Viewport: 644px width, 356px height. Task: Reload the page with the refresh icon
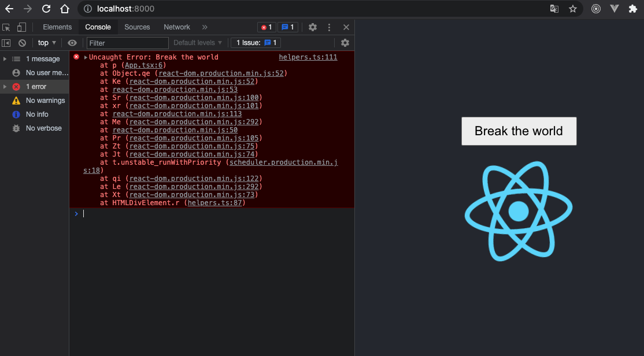point(46,9)
